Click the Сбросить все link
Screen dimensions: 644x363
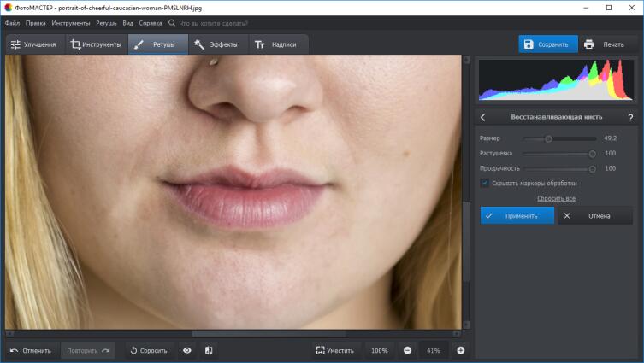tap(556, 198)
